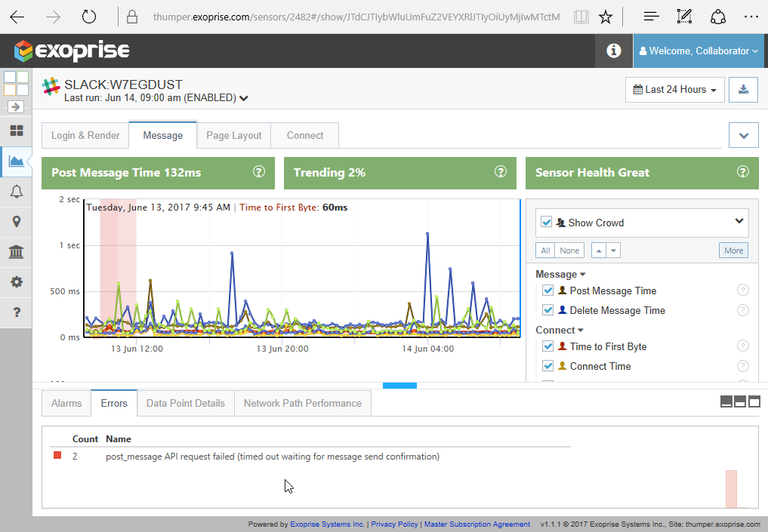Open Welcome, Collaborator user menu
768x532 pixels.
point(699,51)
